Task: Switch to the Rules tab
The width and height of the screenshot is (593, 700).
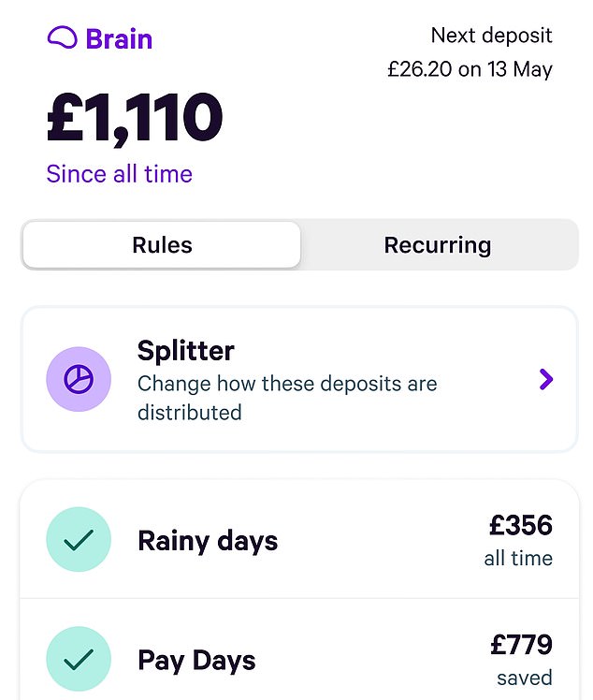Action: coord(162,245)
